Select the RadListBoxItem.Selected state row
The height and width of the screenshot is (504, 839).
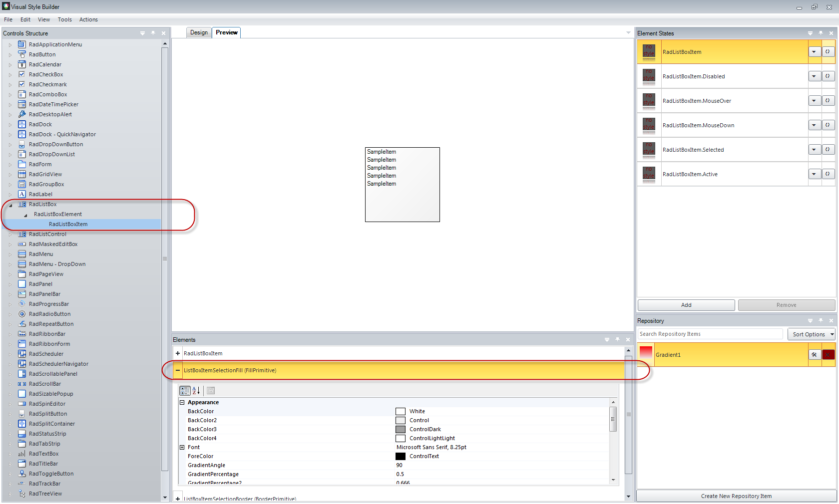(x=736, y=150)
